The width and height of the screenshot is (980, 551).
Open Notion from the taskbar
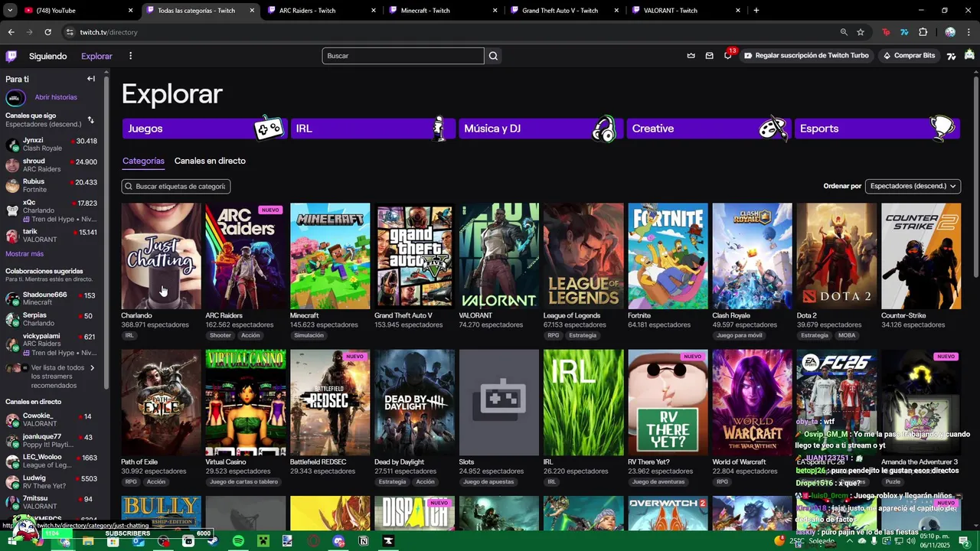pyautogui.click(x=364, y=541)
